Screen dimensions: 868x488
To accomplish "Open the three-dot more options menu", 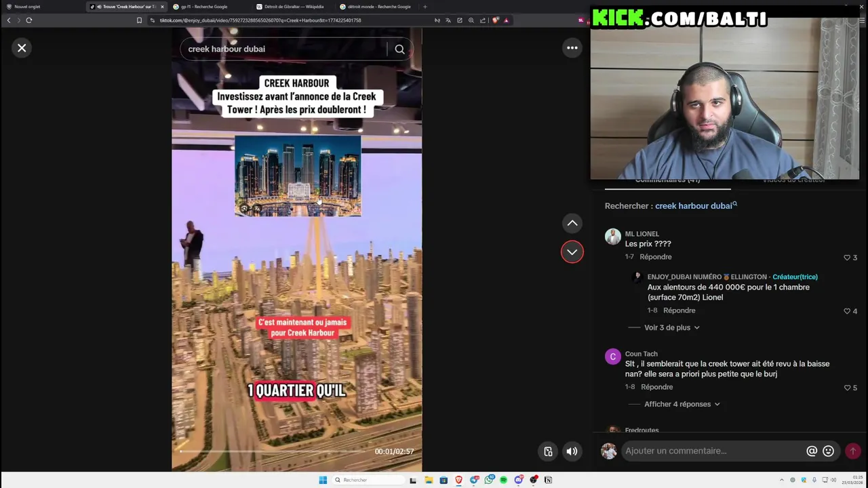I will pyautogui.click(x=572, y=47).
